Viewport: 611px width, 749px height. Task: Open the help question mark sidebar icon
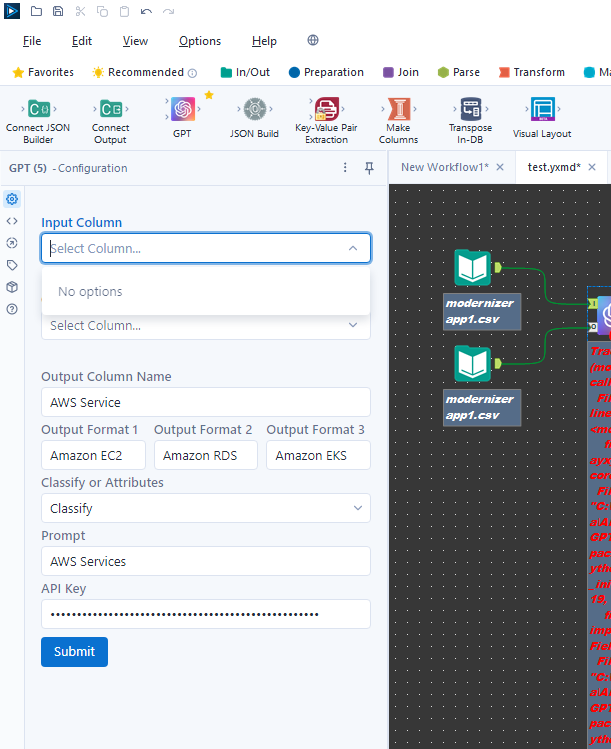[12, 309]
